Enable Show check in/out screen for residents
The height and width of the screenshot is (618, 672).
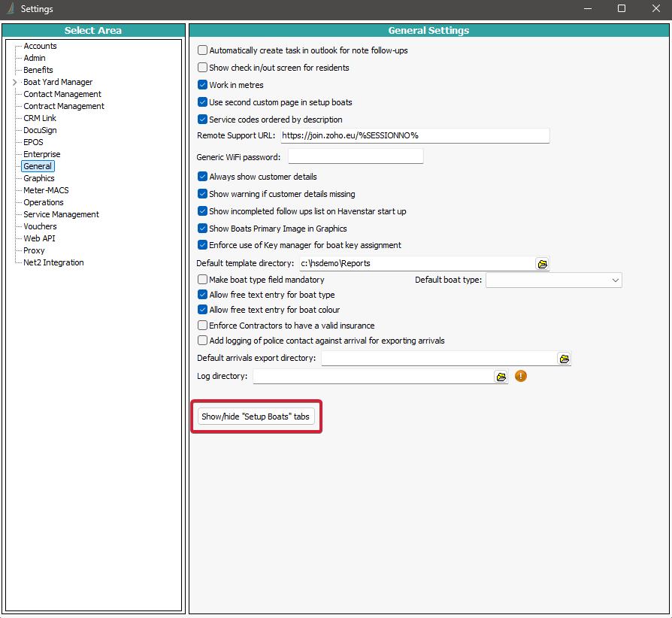(x=202, y=68)
